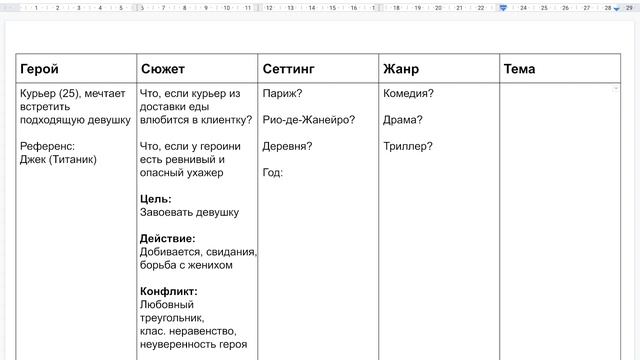Click the line "влюбится в клиентку?"
This screenshot has width=640, height=360.
(x=196, y=120)
